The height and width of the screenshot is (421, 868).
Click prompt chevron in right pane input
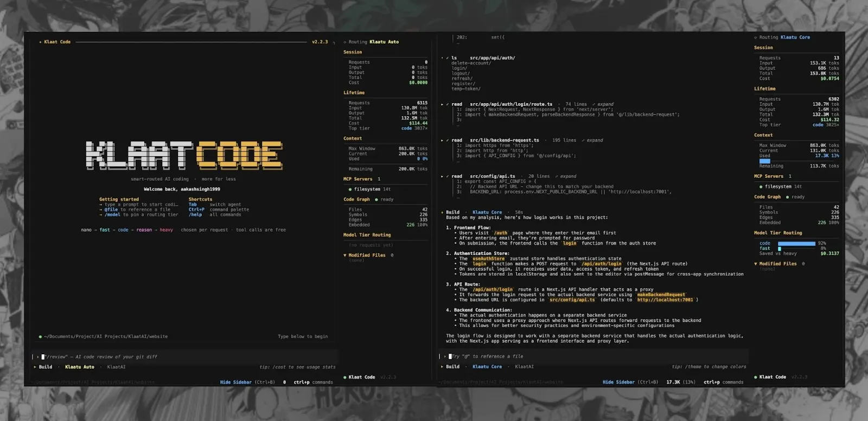(445, 356)
